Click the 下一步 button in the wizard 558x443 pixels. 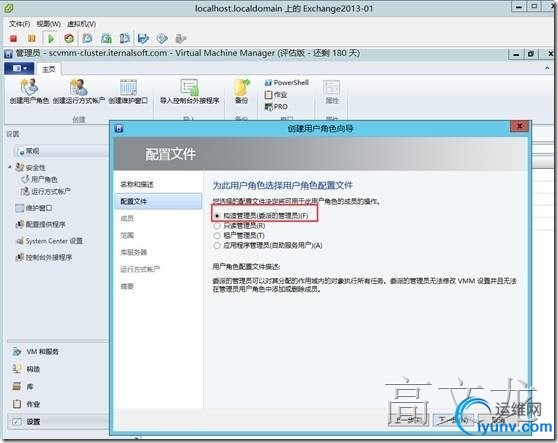pos(453,420)
